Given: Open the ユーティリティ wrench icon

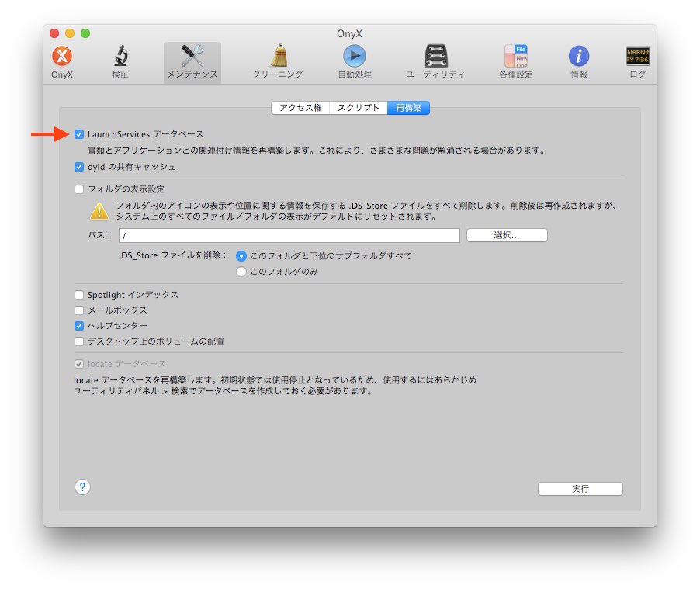Looking at the screenshot, I should [435, 57].
